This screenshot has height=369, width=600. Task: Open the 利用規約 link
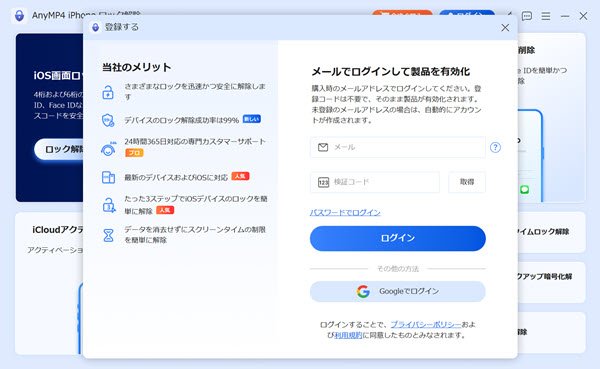(x=348, y=335)
